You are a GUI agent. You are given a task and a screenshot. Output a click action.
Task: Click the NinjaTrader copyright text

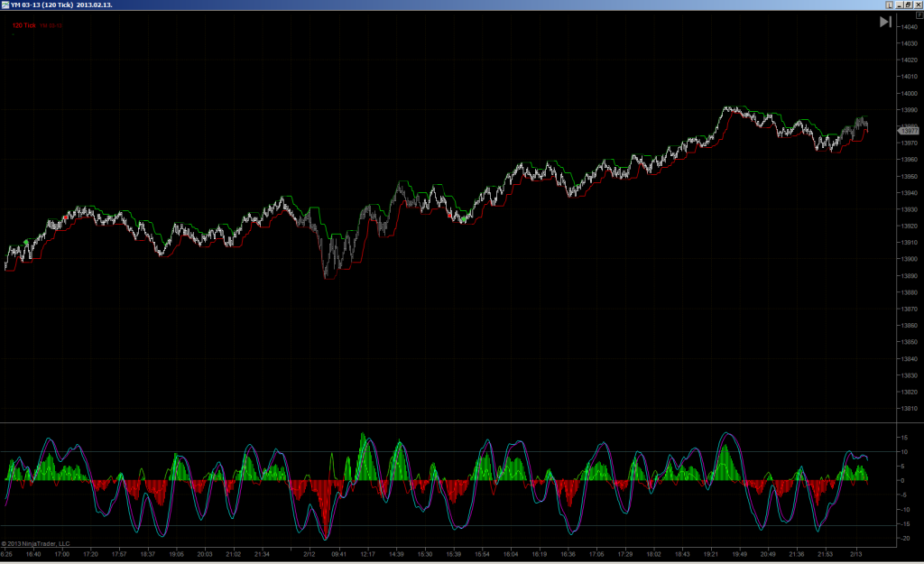click(35, 544)
